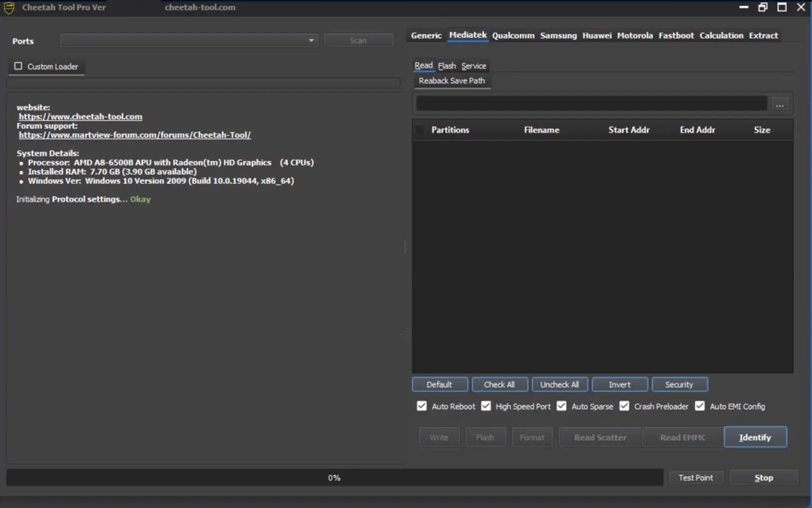Toggle the Auto Sparse checkbox
Viewport: 812px width, 508px height.
[x=561, y=406]
